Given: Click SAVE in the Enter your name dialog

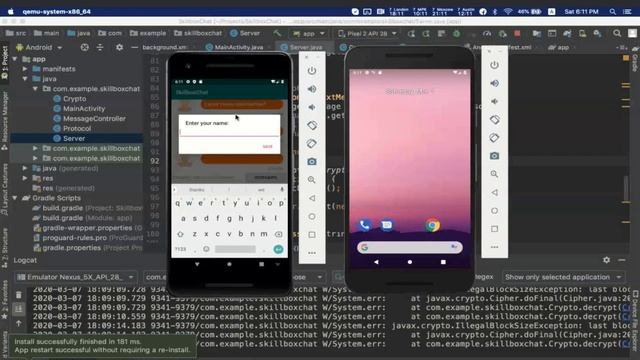Looking at the screenshot, I should tap(267, 147).
